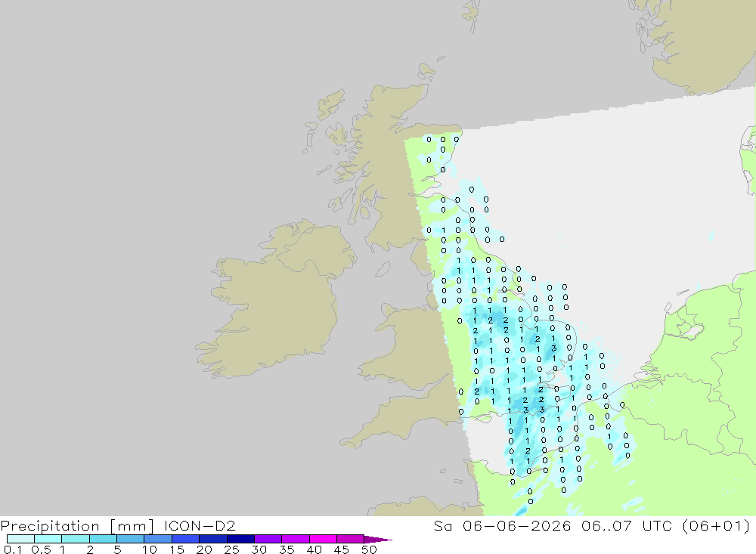Select the '30' legend label
756x554 pixels.
pyautogui.click(x=259, y=549)
